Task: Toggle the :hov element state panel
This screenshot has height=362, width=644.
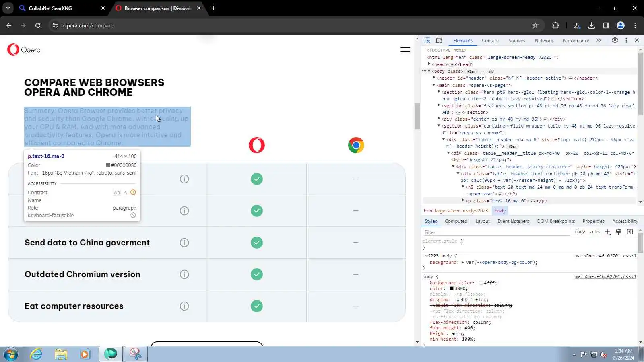Action: pyautogui.click(x=580, y=232)
